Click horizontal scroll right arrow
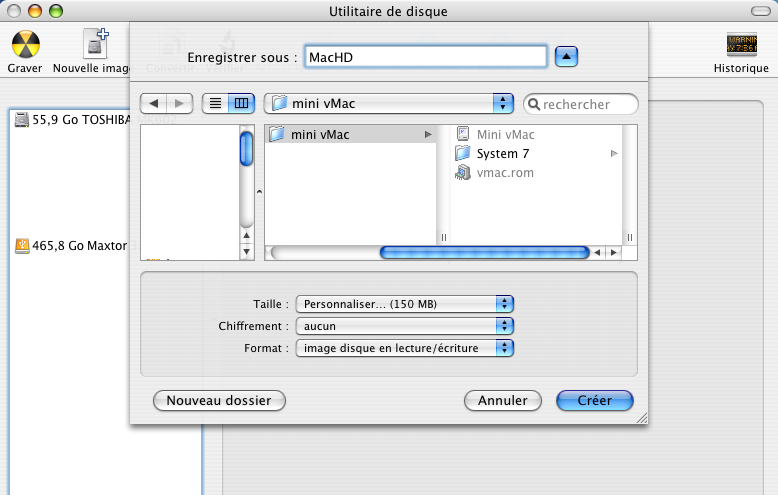 614,252
